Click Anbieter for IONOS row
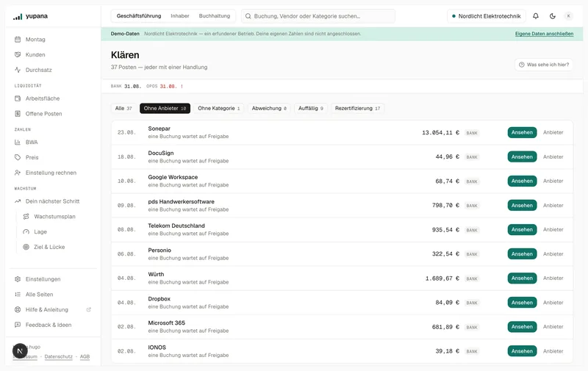588x371 pixels. (553, 351)
